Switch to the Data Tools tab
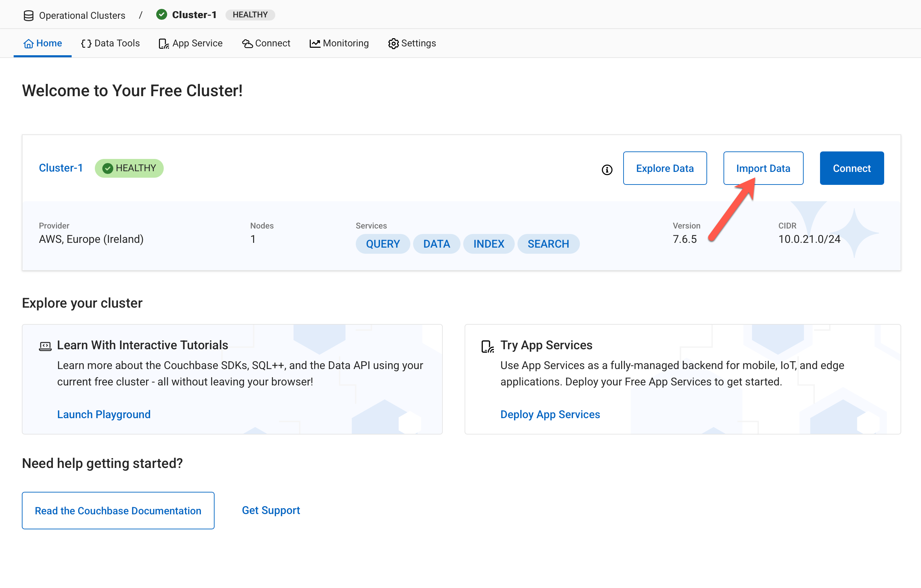 coord(111,43)
